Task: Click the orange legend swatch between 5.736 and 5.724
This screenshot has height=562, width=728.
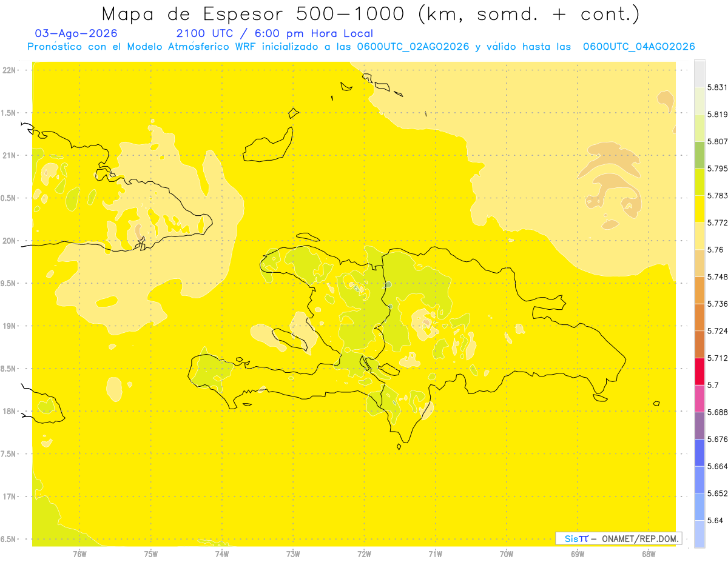Action: click(x=699, y=317)
